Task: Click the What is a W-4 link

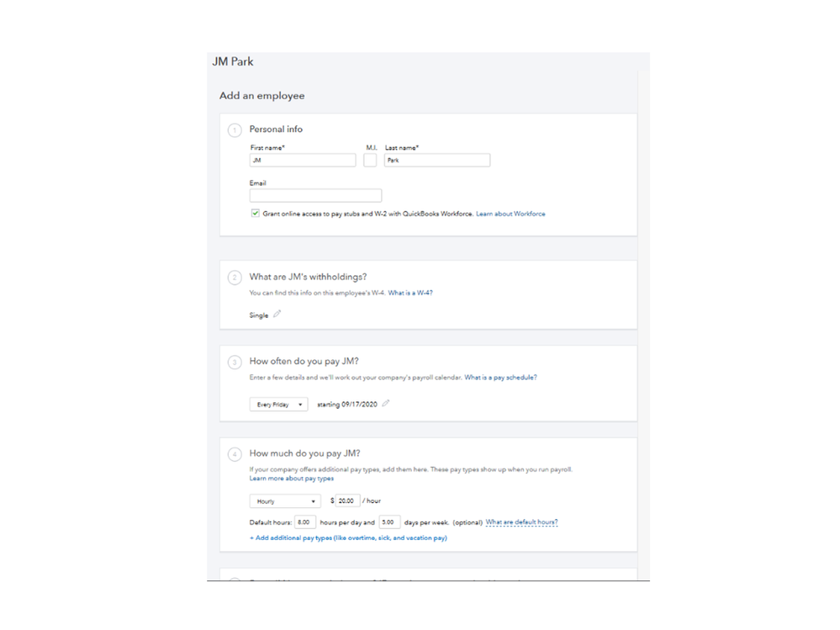Action: [410, 294]
